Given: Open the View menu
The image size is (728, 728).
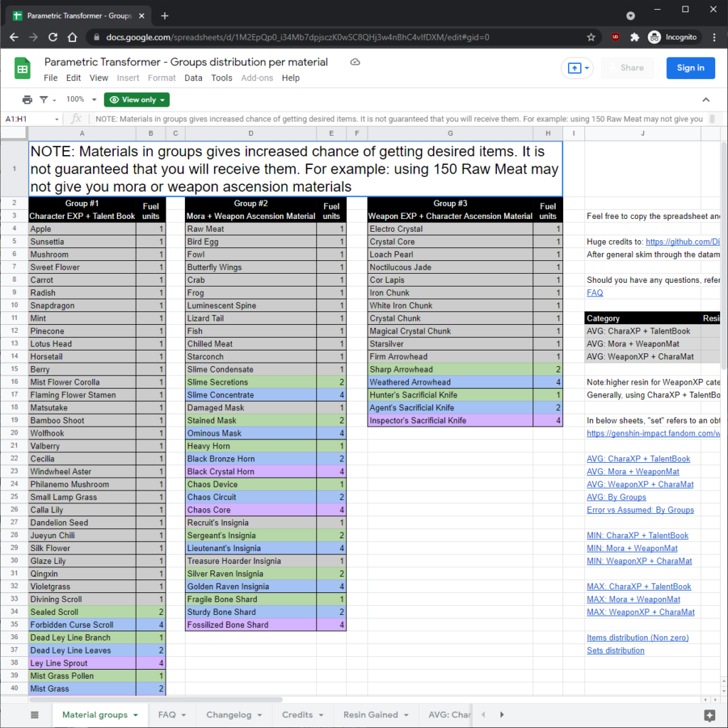Looking at the screenshot, I should click(99, 78).
